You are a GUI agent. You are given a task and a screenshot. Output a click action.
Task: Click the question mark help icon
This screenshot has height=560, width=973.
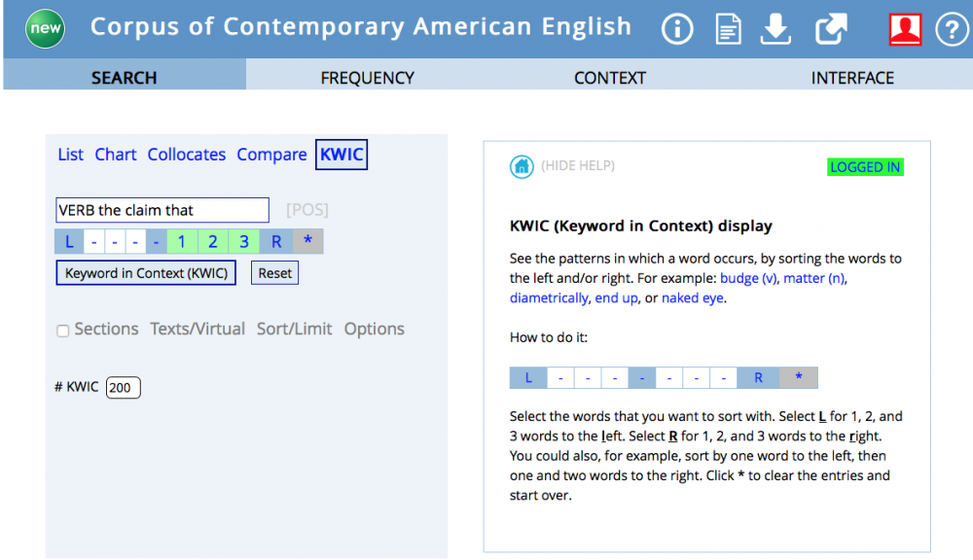coord(952,29)
